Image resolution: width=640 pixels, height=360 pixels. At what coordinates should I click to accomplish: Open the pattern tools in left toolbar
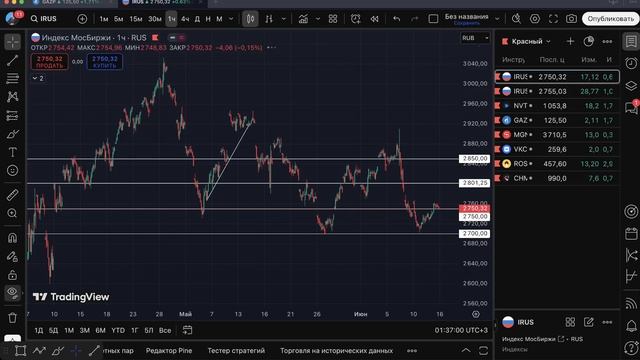coord(13,97)
